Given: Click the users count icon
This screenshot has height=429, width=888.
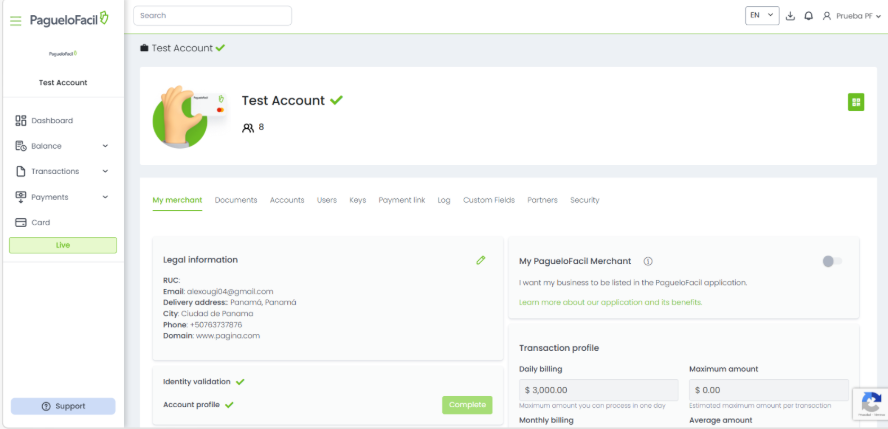Looking at the screenshot, I should (248, 128).
